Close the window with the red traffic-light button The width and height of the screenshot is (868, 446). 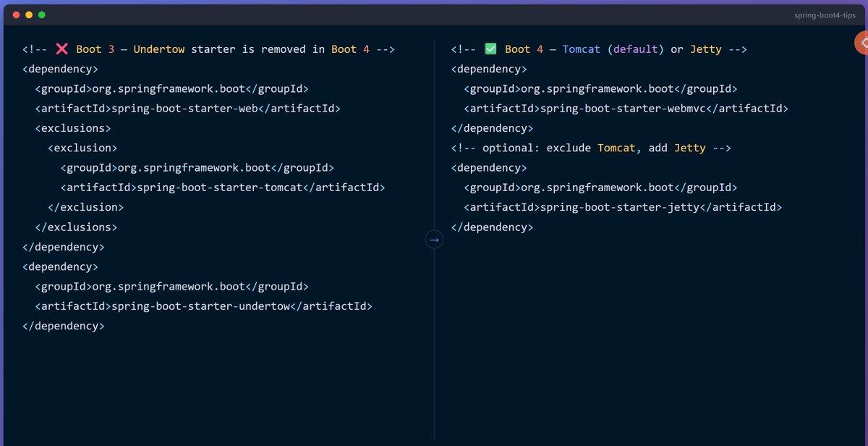[17, 14]
